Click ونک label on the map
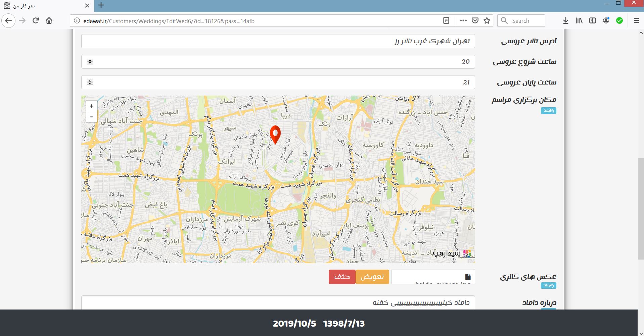Image resolution: width=644 pixels, height=336 pixels. (324, 124)
